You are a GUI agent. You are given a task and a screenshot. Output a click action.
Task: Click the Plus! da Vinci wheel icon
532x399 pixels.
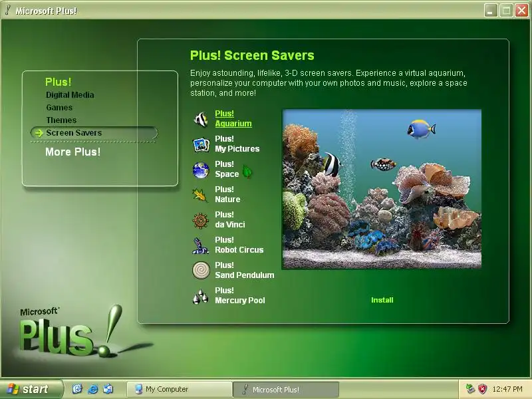(201, 221)
